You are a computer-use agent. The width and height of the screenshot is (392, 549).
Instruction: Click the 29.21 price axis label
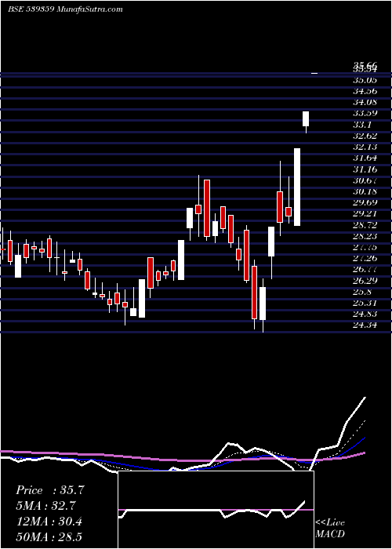(365, 214)
